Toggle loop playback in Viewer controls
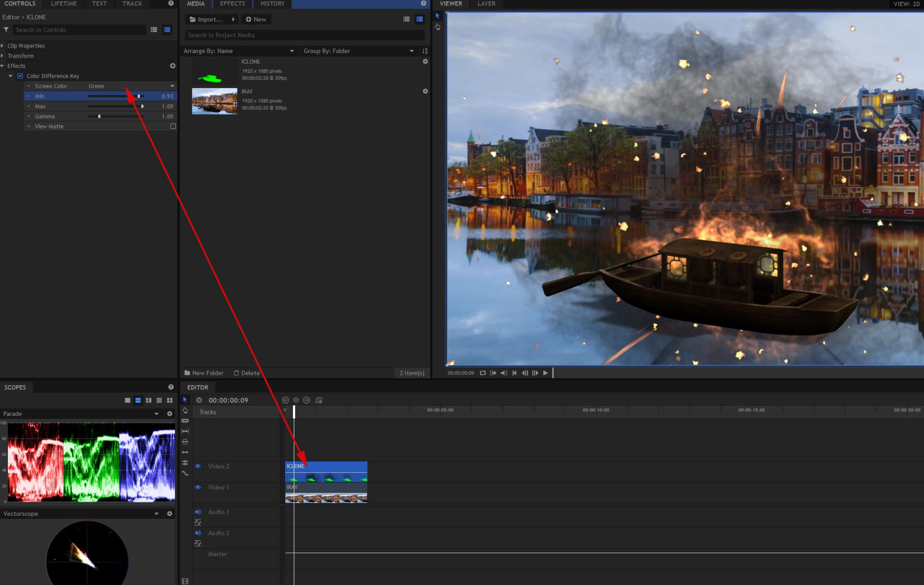 tap(482, 373)
